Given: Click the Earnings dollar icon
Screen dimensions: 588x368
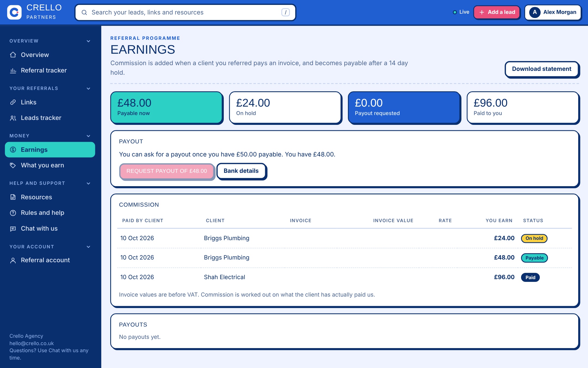Looking at the screenshot, I should [13, 150].
